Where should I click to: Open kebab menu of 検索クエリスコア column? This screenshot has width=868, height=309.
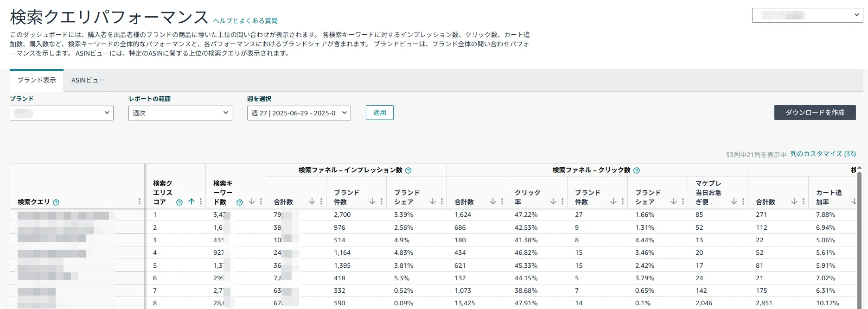pos(201,202)
